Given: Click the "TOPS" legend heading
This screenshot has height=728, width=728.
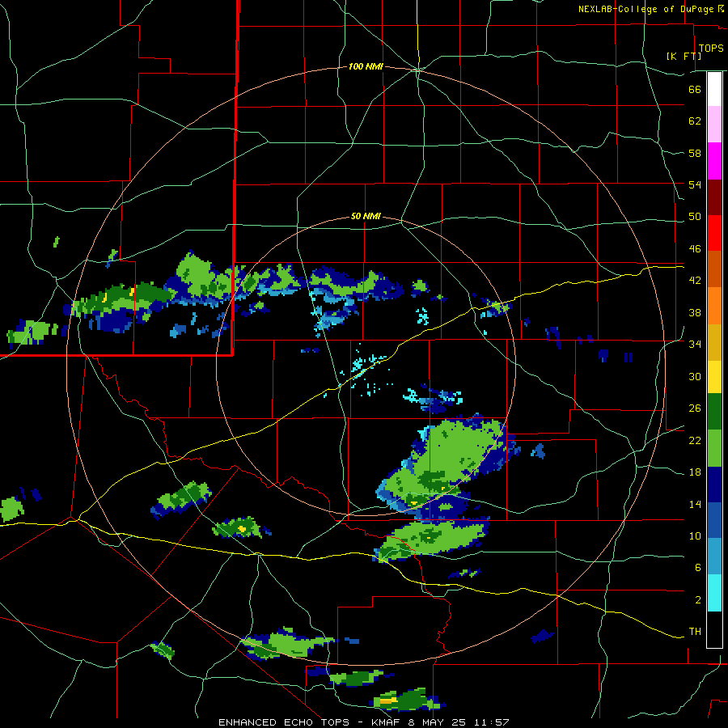Looking at the screenshot, I should point(711,49).
